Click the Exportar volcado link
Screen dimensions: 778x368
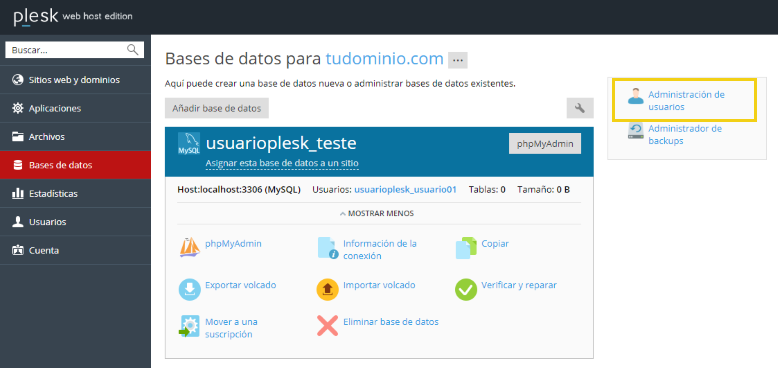point(241,285)
